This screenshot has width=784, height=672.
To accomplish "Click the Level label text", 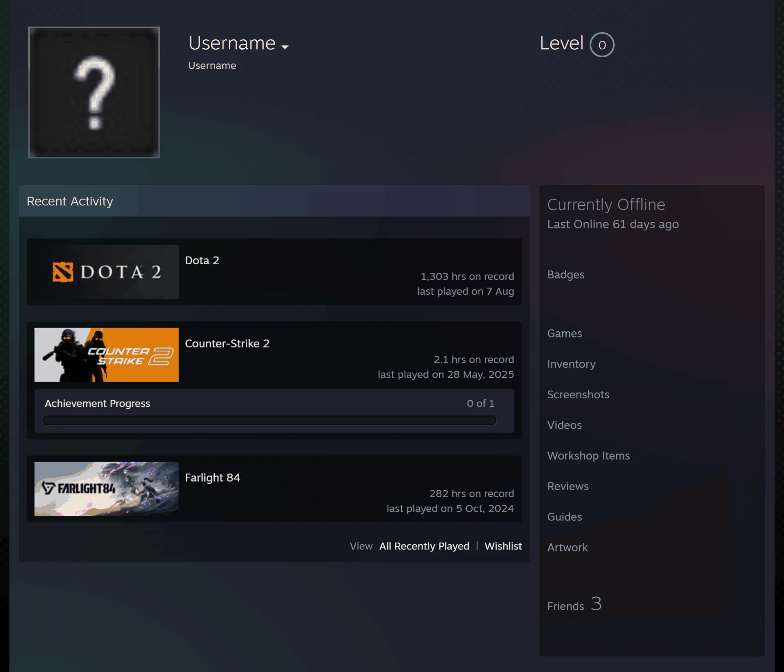I will [561, 43].
